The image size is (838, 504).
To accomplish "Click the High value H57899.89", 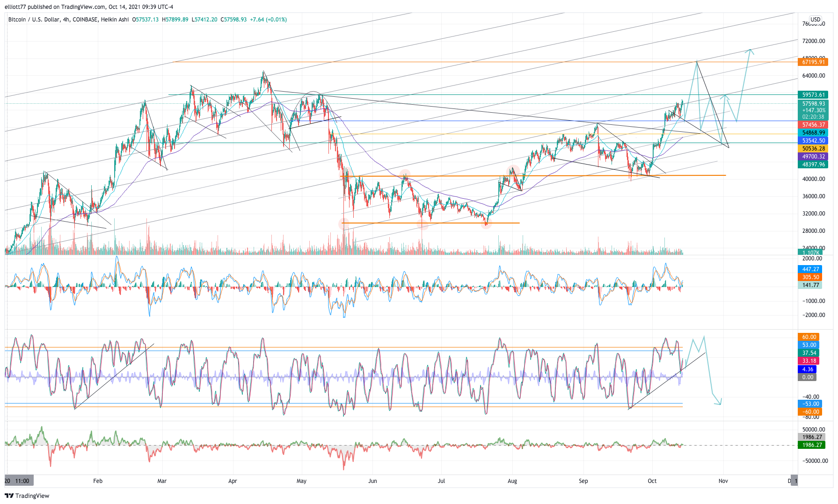I will pos(175,20).
